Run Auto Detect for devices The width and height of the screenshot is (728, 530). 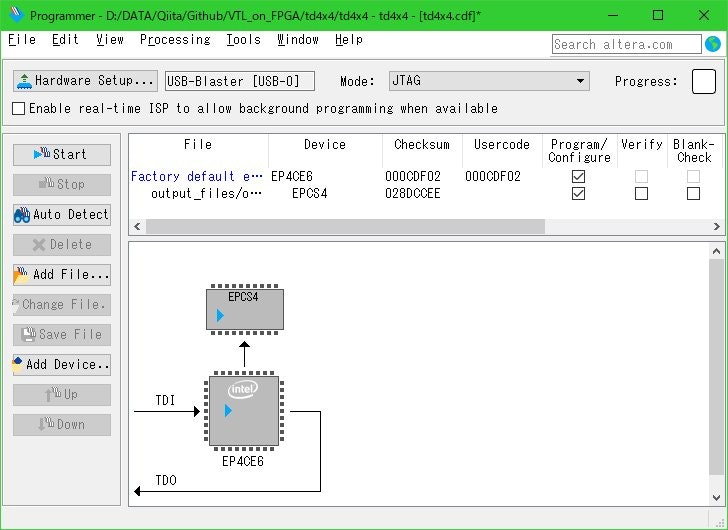62,215
